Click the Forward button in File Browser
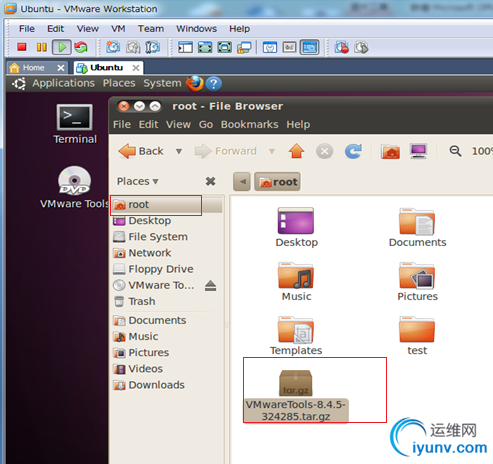The image size is (493, 464). pos(226,151)
